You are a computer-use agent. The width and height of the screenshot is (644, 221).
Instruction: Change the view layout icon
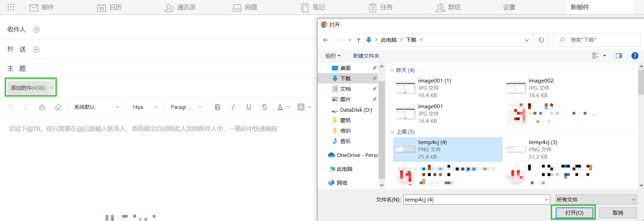(595, 56)
